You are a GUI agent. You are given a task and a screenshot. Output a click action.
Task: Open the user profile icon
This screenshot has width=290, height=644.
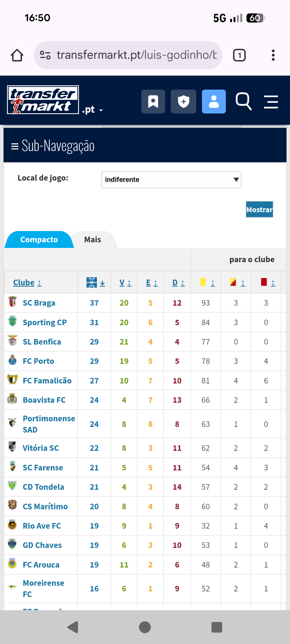coord(214,101)
